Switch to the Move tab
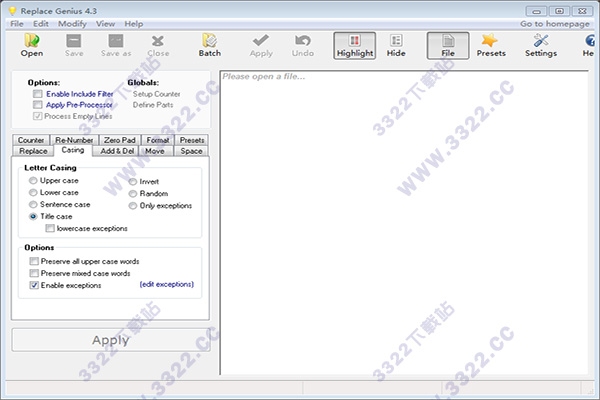This screenshot has height=400, width=600. [155, 151]
